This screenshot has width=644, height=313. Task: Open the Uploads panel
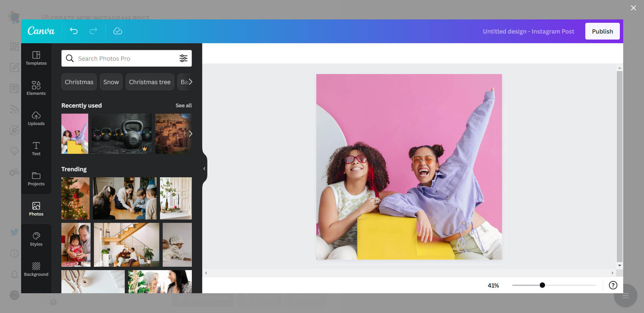click(x=36, y=119)
